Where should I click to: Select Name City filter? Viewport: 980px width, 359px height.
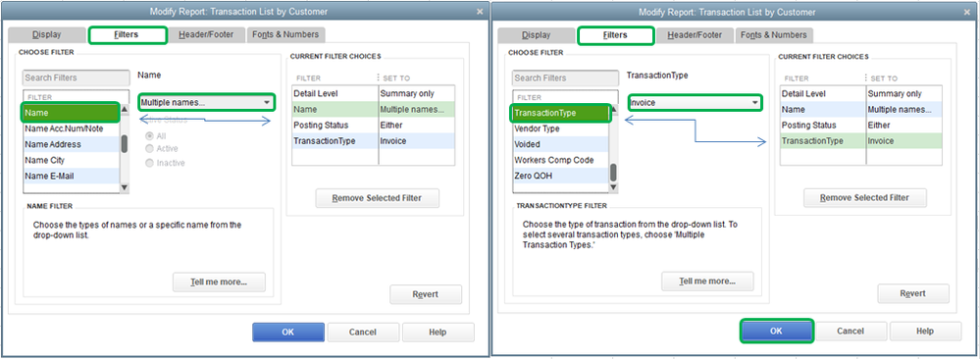pos(71,160)
